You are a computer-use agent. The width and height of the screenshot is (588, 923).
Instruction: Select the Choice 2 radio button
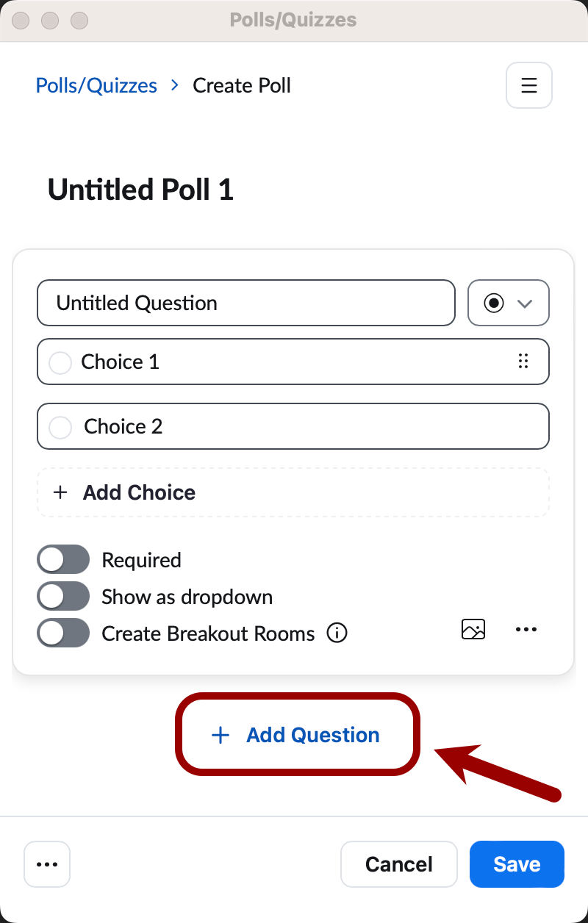coord(60,426)
